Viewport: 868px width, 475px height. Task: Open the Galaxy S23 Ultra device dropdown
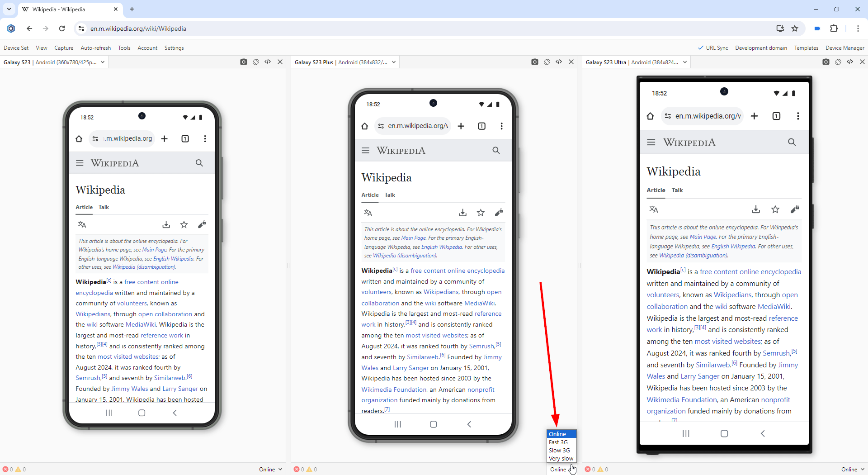[685, 62]
